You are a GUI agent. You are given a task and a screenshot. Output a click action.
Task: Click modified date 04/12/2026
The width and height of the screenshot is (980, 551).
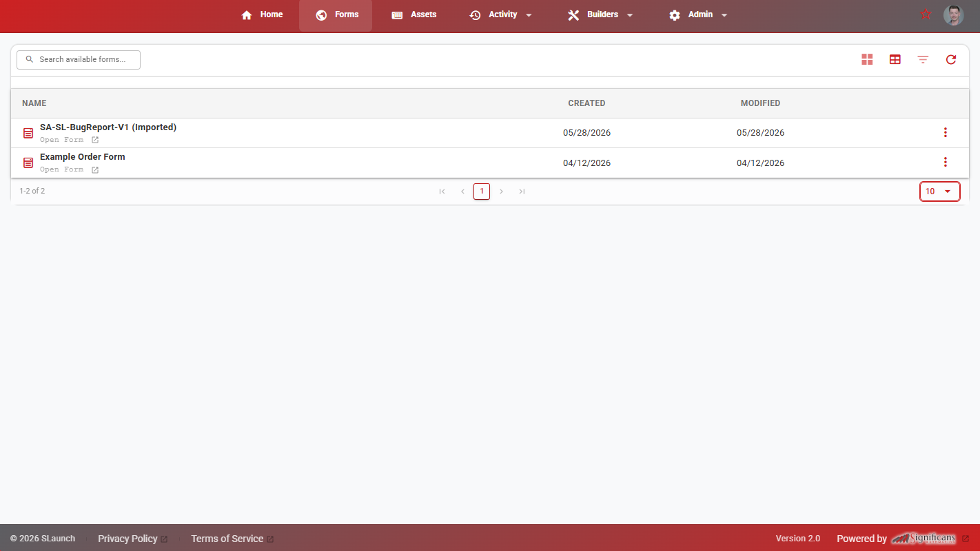click(760, 163)
